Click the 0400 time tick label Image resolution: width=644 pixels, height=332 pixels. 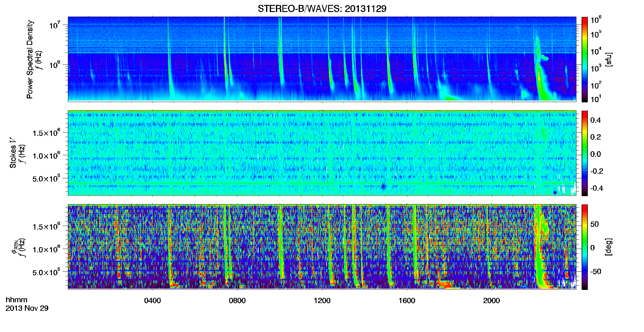pyautogui.click(x=152, y=301)
